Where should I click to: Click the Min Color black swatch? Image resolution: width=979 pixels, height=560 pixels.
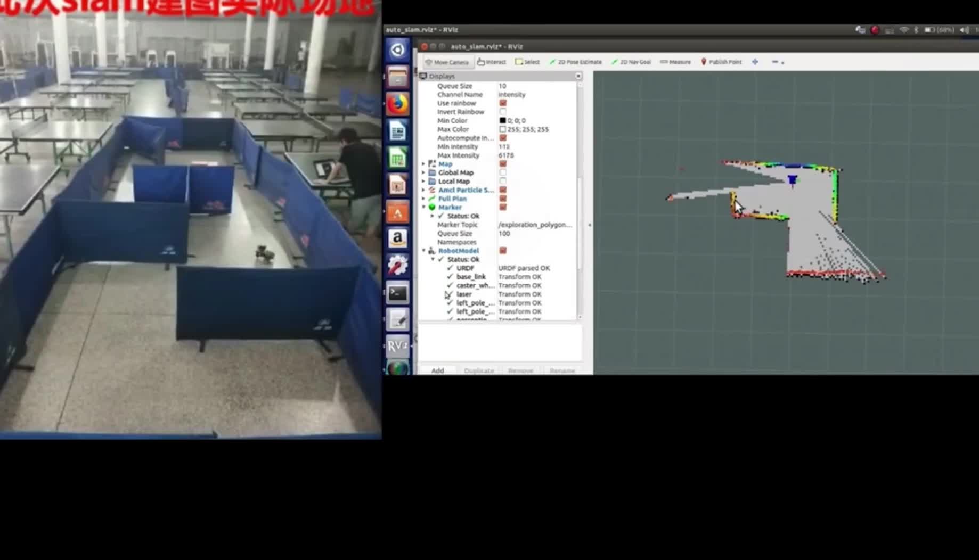tap(502, 121)
